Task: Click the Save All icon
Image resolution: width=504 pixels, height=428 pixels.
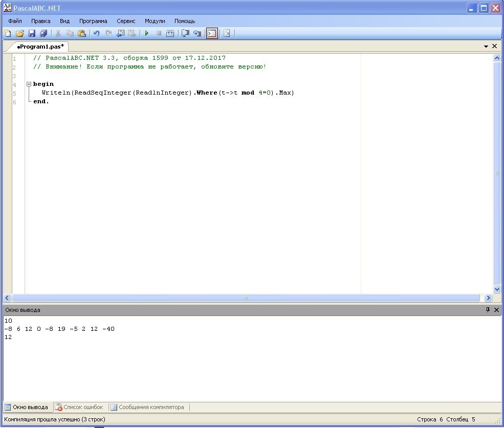Action: [43, 34]
